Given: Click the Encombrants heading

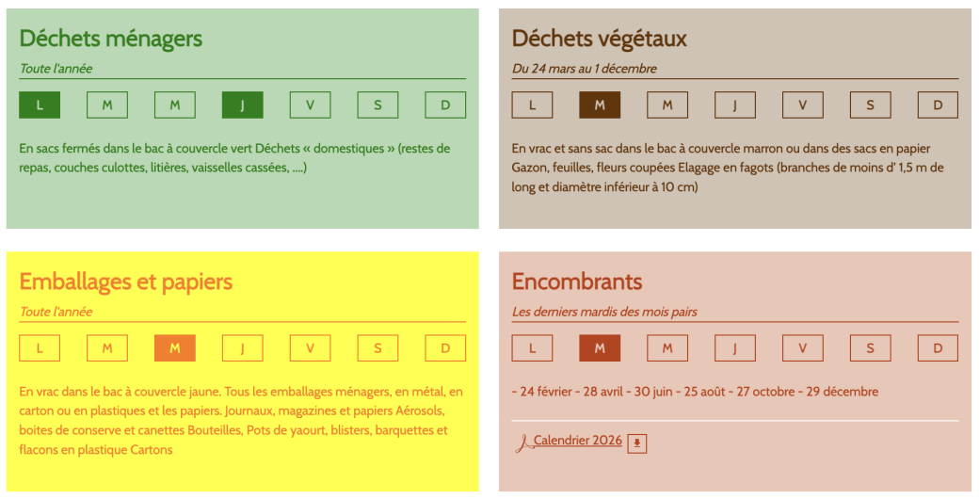Looking at the screenshot, I should click(577, 282).
